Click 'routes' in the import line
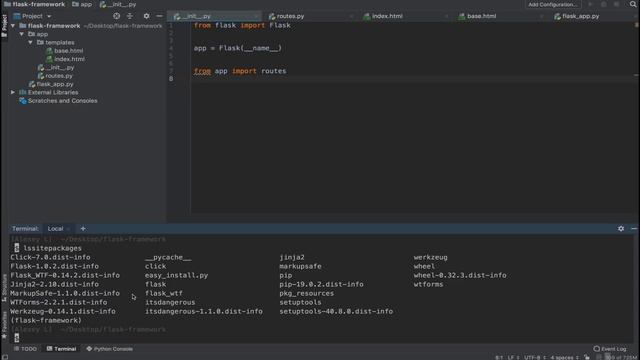Viewport: 640px width, 360px height. (x=273, y=71)
